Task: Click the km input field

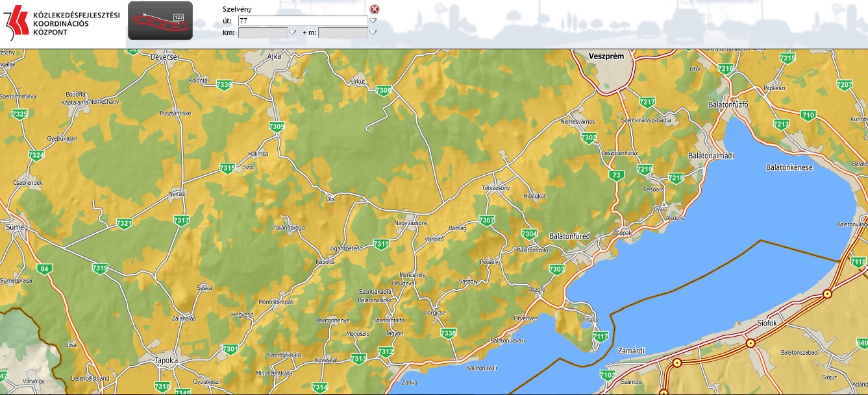Action: pyautogui.click(x=262, y=32)
